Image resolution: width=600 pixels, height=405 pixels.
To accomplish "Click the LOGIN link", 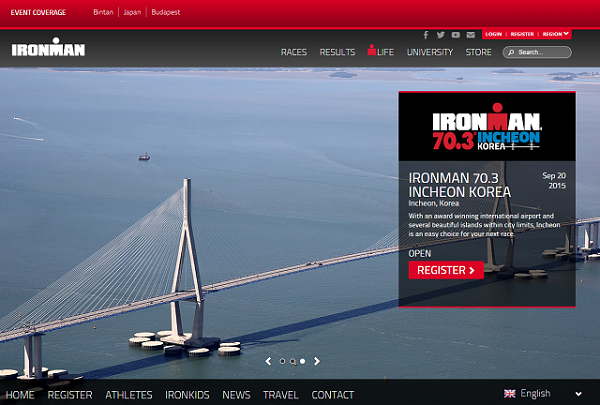I will [493, 34].
